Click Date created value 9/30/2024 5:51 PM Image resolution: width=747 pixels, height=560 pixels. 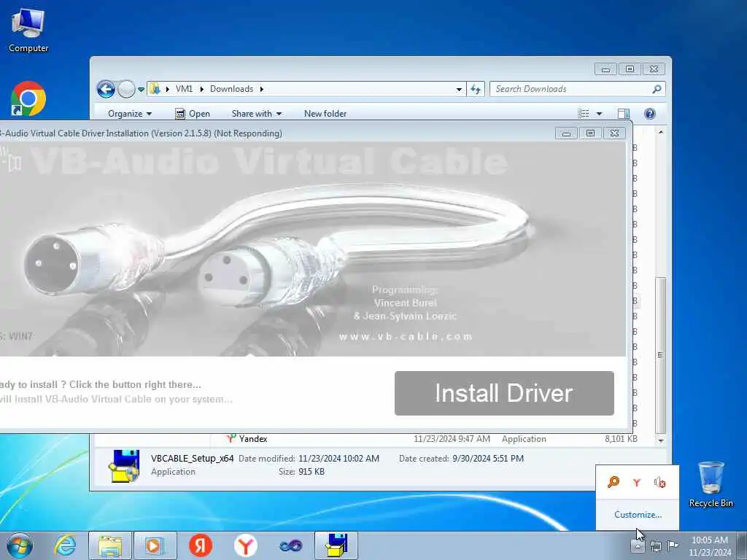pos(488,459)
